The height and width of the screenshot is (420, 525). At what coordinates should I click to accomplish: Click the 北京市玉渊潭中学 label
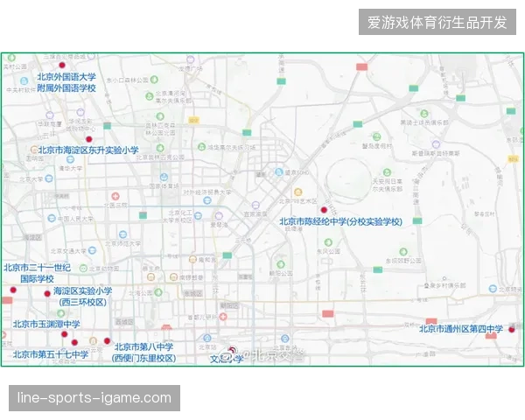coord(46,325)
